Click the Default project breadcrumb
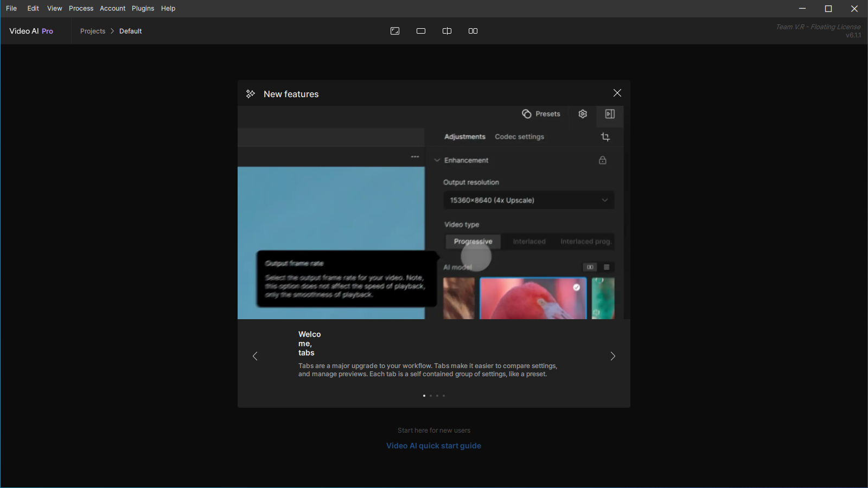This screenshot has width=868, height=488. [130, 31]
